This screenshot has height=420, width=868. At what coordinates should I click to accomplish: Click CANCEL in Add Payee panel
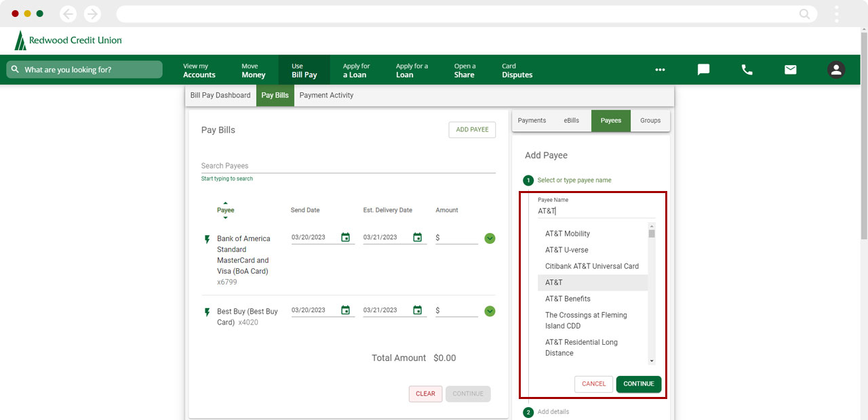click(x=593, y=384)
